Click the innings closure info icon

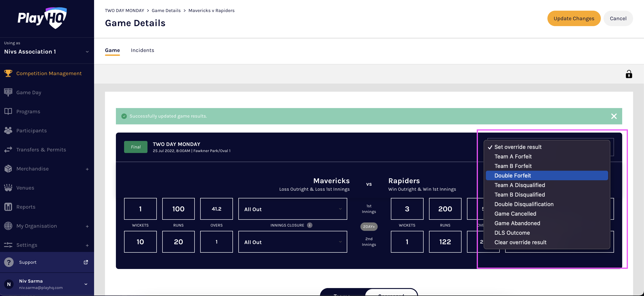tap(310, 225)
